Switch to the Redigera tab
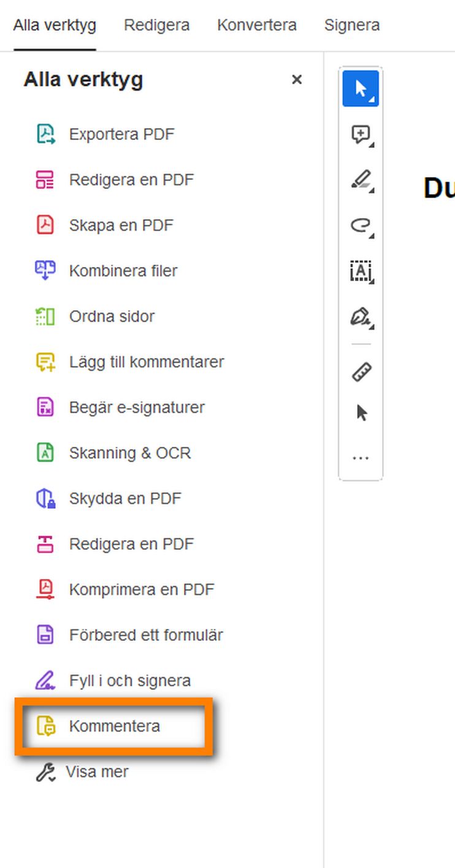 pyautogui.click(x=157, y=25)
